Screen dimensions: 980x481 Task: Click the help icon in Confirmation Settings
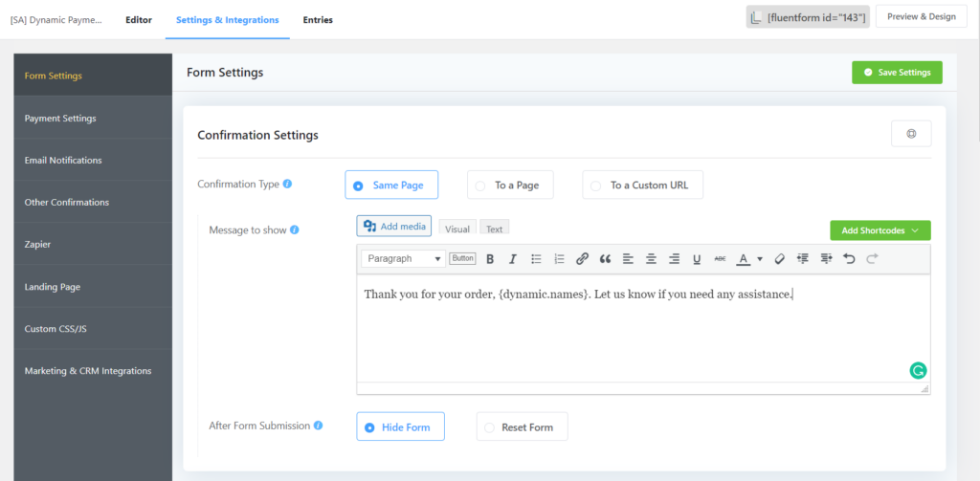click(x=911, y=134)
